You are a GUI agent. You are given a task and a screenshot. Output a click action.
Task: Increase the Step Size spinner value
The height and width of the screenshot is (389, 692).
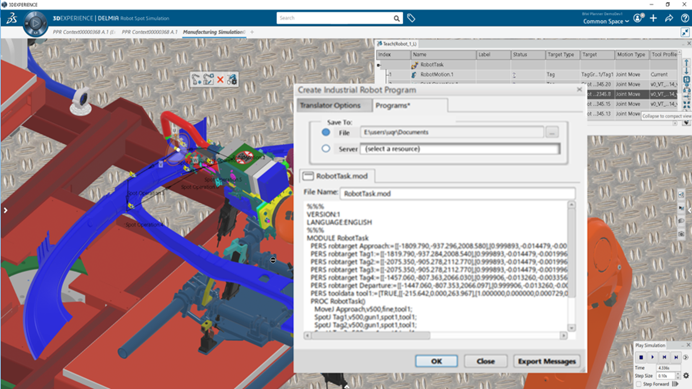[678, 374]
